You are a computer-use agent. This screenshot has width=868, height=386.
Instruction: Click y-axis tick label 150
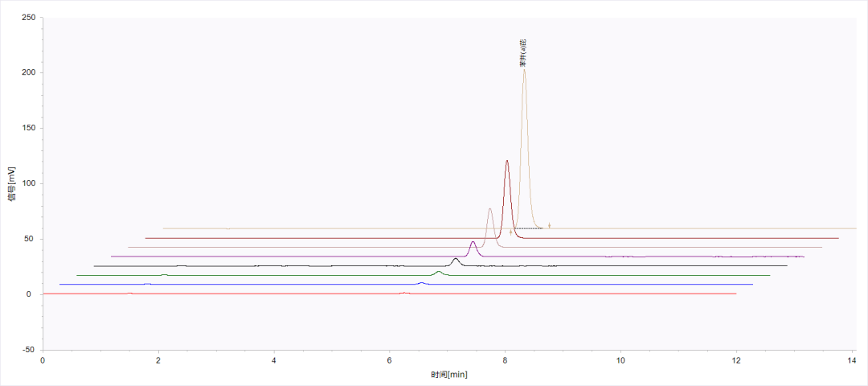click(29, 129)
